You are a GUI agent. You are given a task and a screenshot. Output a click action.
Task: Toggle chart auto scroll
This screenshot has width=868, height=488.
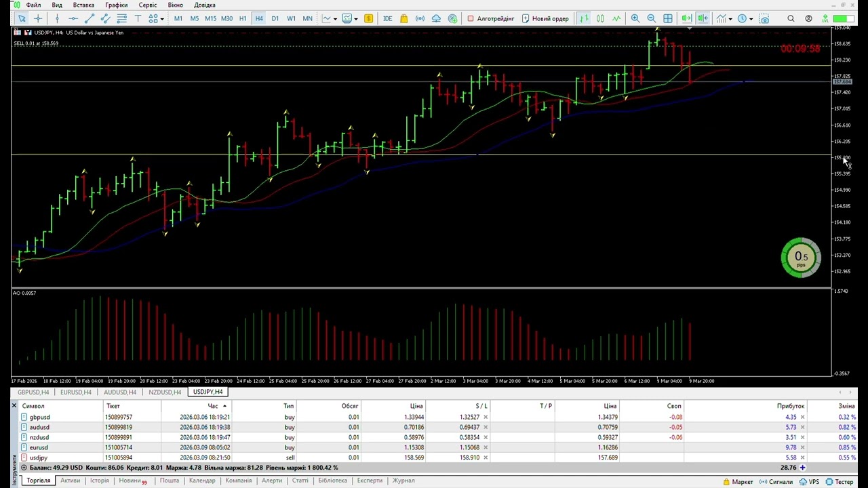coord(686,18)
